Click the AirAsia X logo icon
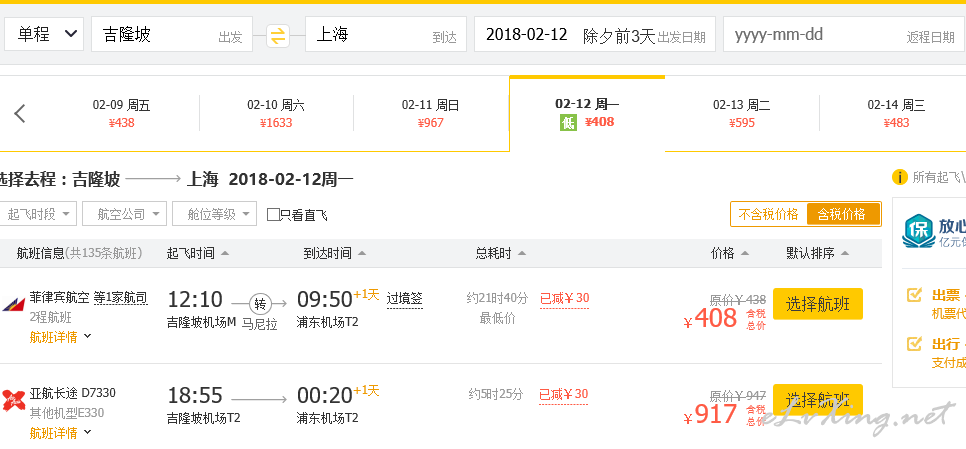 [x=13, y=400]
